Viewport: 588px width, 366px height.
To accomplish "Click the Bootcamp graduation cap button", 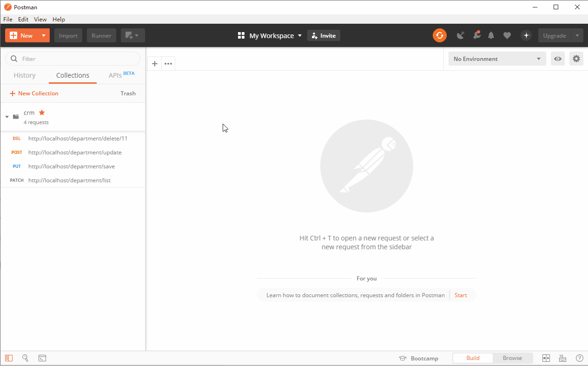I will tap(419, 358).
